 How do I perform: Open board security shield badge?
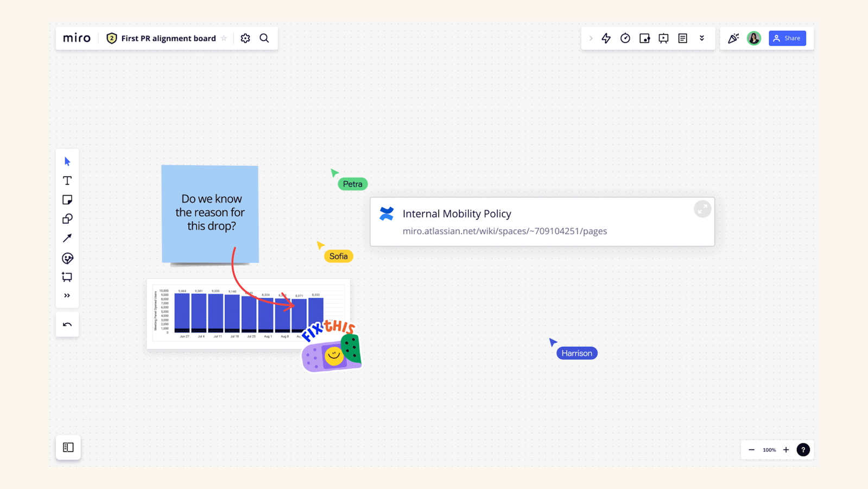point(112,38)
